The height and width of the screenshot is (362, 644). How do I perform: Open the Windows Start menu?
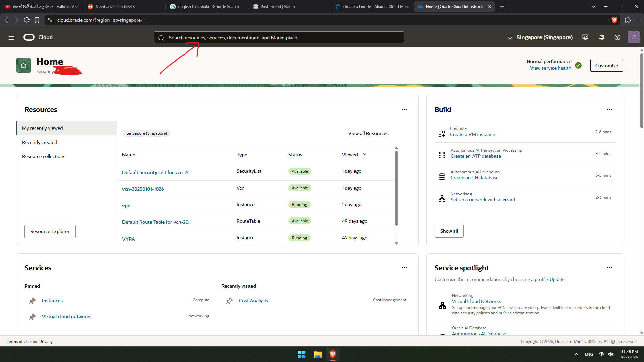[x=301, y=354]
